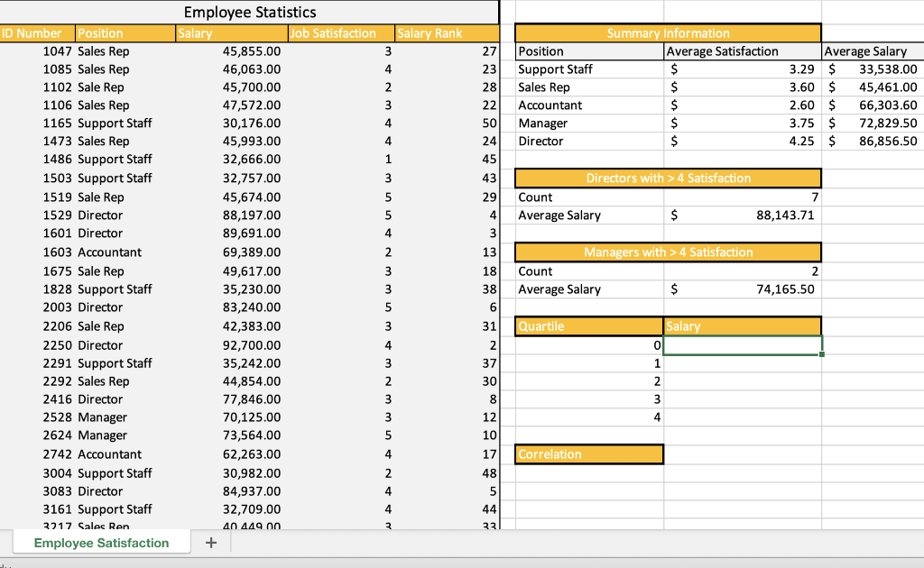The image size is (924, 568).
Task: Select salary 46,063.00 cell
Action: tap(232, 69)
